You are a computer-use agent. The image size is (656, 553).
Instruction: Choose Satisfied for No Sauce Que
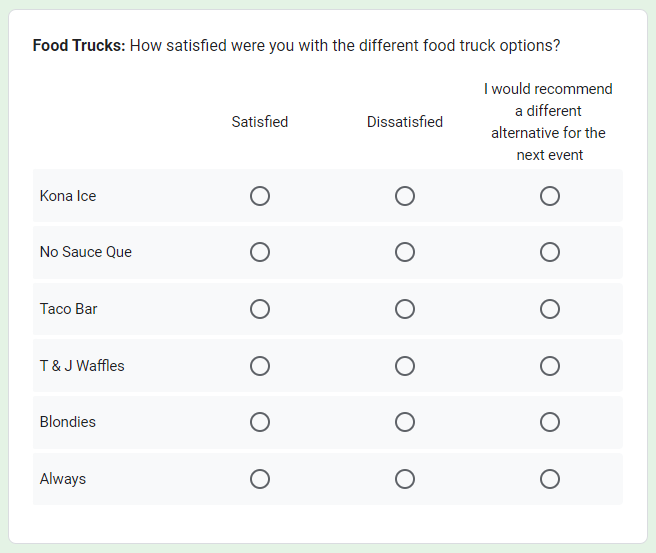pyautogui.click(x=260, y=252)
